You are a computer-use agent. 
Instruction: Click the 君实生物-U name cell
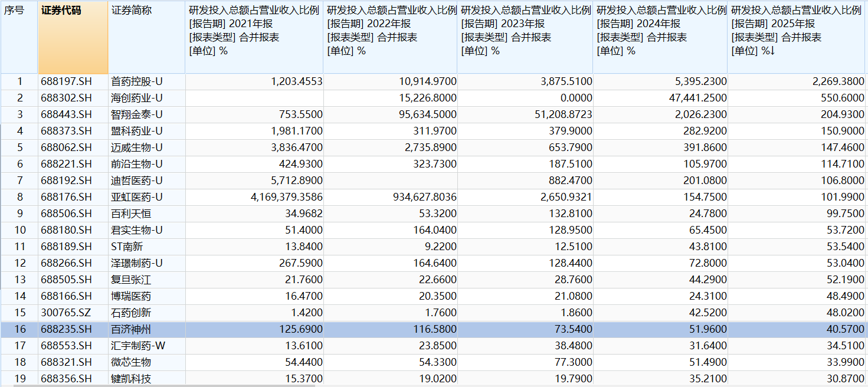pos(146,230)
